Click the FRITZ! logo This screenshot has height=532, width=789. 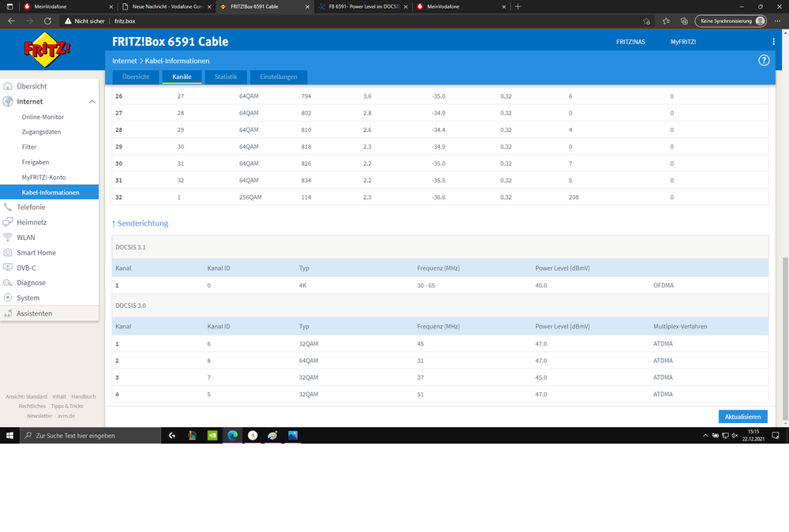47,49
